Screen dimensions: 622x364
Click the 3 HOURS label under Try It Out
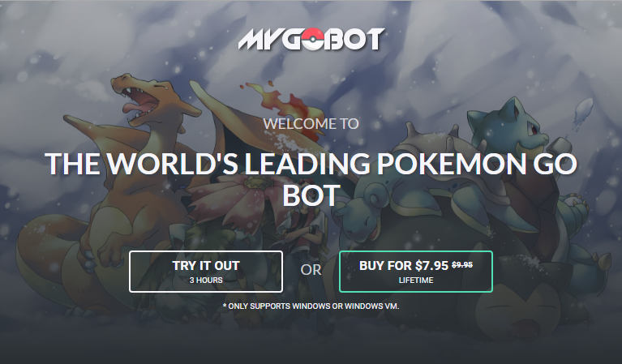(206, 280)
